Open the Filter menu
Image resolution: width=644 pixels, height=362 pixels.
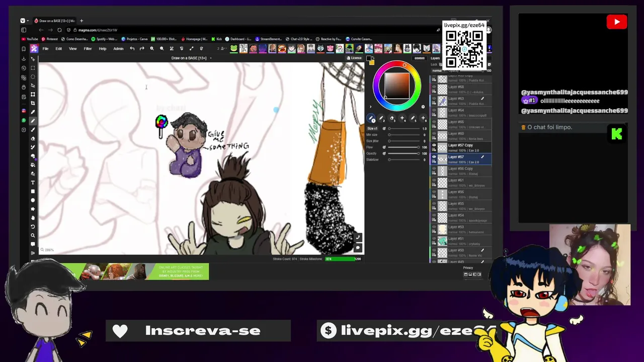(88, 49)
